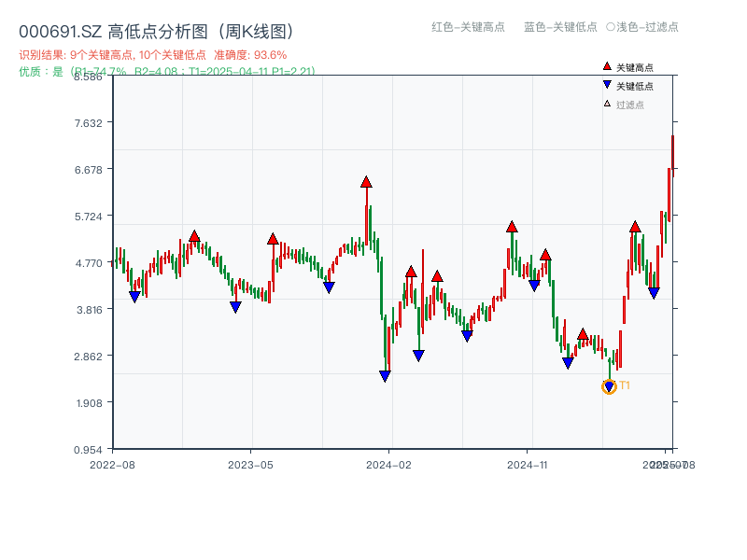This screenshot has height=560, width=747.
Task: Select the blue key-low marker at the 2024-02 bottom
Action: coord(385,376)
